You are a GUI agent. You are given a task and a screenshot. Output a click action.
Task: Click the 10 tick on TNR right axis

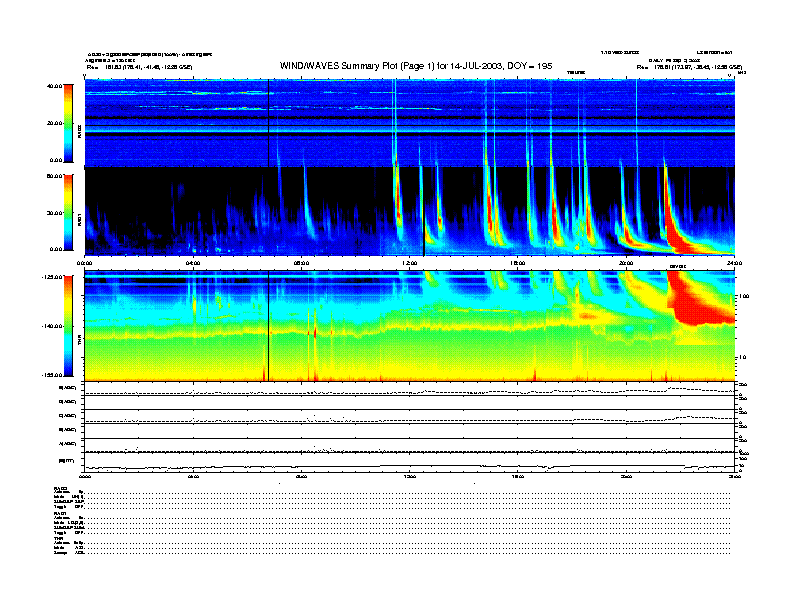coord(743,358)
